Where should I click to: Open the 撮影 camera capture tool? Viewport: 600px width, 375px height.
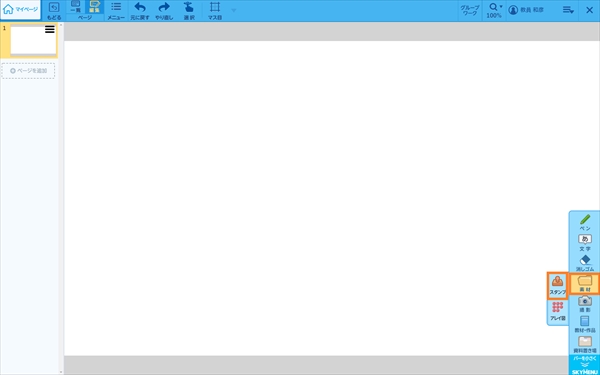click(x=585, y=304)
